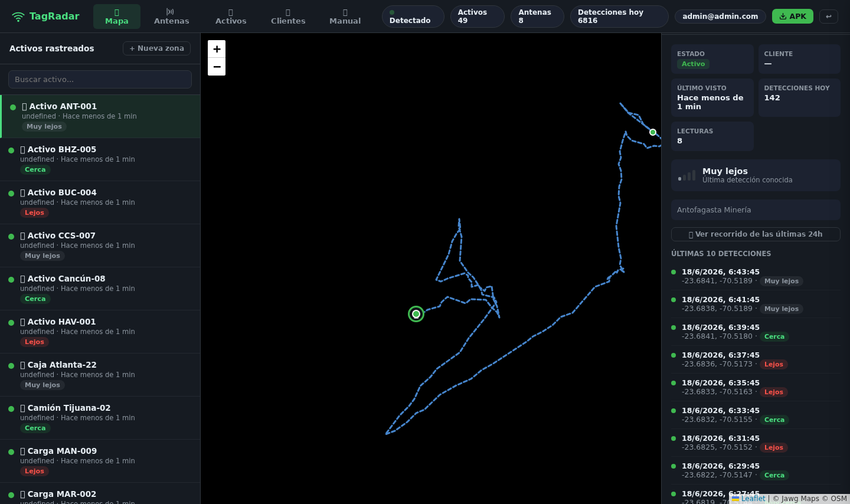Screen dimensions: 850x504
Task: Click the circled green map marker
Action: pyautogui.click(x=416, y=314)
